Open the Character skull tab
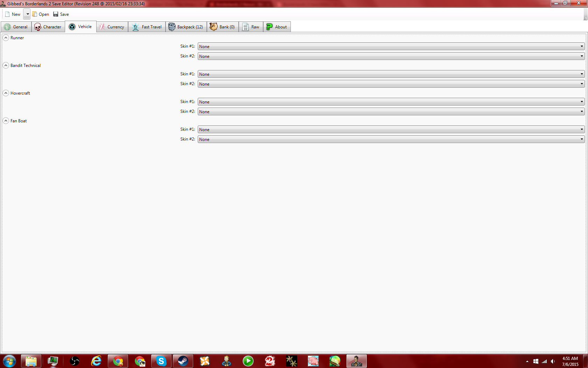 click(48, 27)
